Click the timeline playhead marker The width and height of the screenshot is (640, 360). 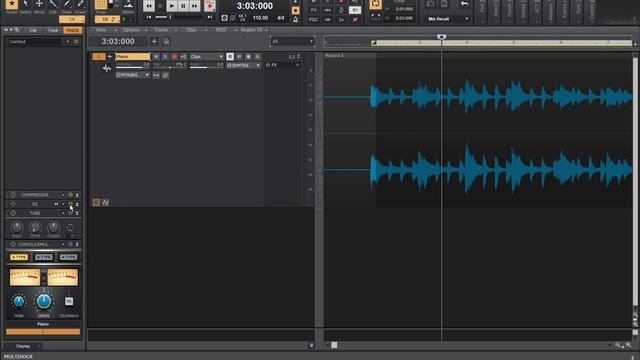tap(441, 37)
